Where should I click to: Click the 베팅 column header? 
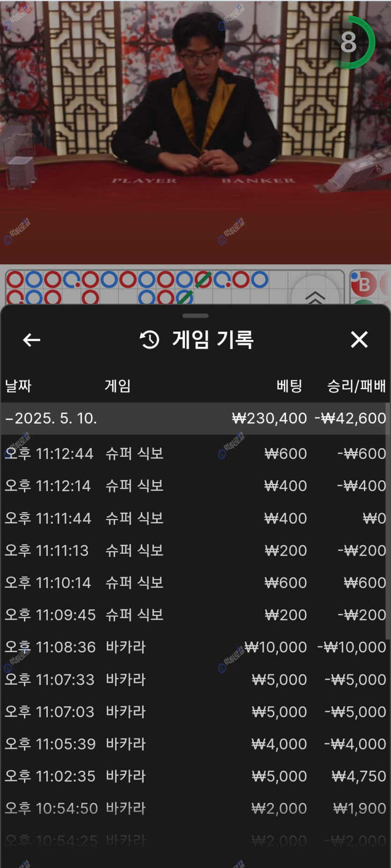point(289,386)
